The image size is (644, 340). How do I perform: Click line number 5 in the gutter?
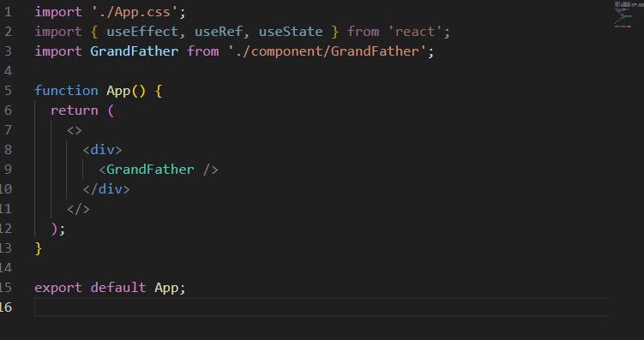coord(8,91)
